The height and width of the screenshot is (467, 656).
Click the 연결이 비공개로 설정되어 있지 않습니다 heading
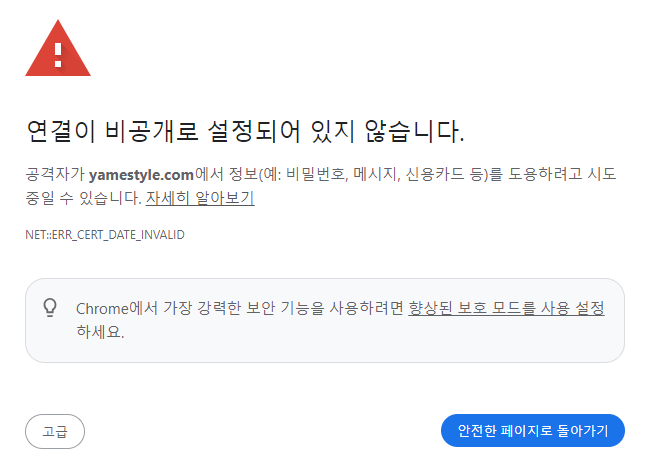(x=245, y=131)
